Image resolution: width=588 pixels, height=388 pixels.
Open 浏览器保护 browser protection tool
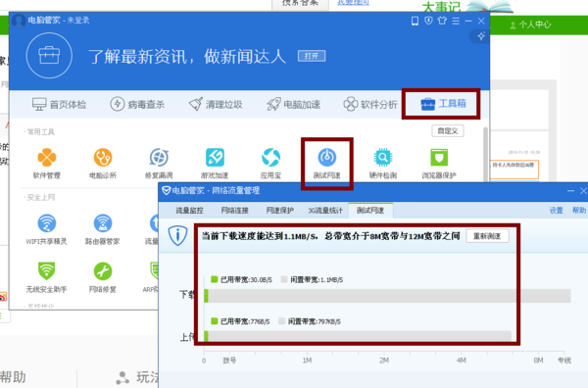439,163
